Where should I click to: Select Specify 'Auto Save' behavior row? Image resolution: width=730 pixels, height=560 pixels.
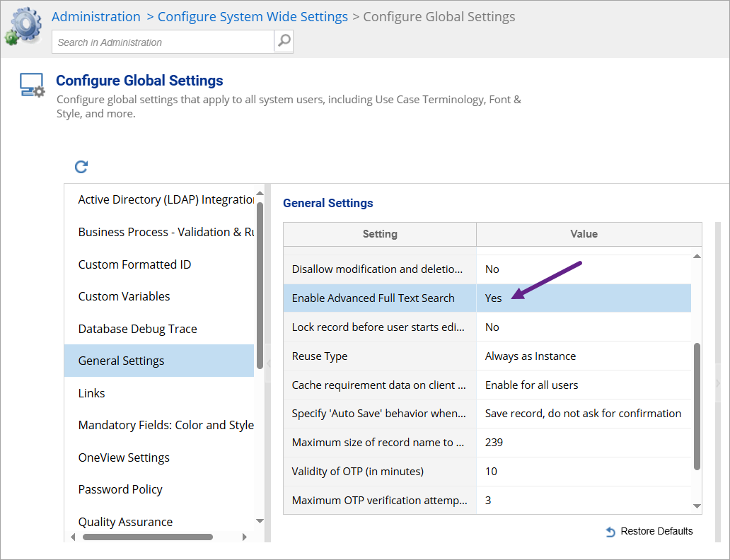click(487, 414)
